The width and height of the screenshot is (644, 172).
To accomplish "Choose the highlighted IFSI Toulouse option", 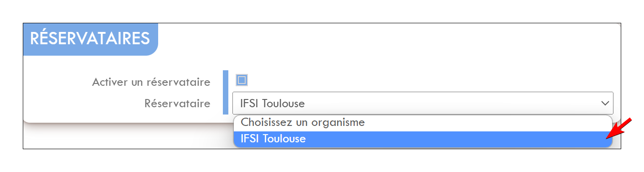I will 422,139.
